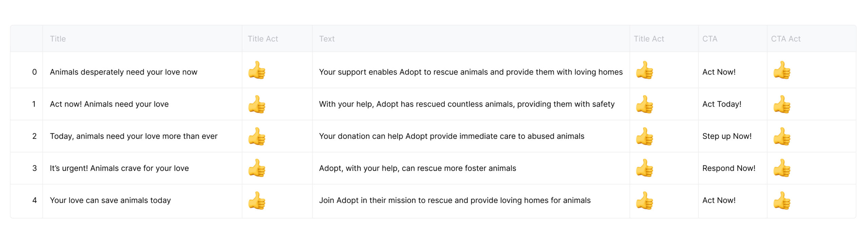Click 'Today, animals need your love more than ever'
The image size is (868, 245).
click(x=134, y=136)
